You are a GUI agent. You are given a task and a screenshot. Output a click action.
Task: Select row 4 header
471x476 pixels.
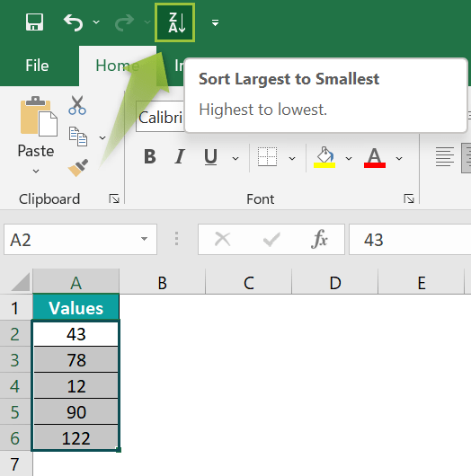point(16,386)
